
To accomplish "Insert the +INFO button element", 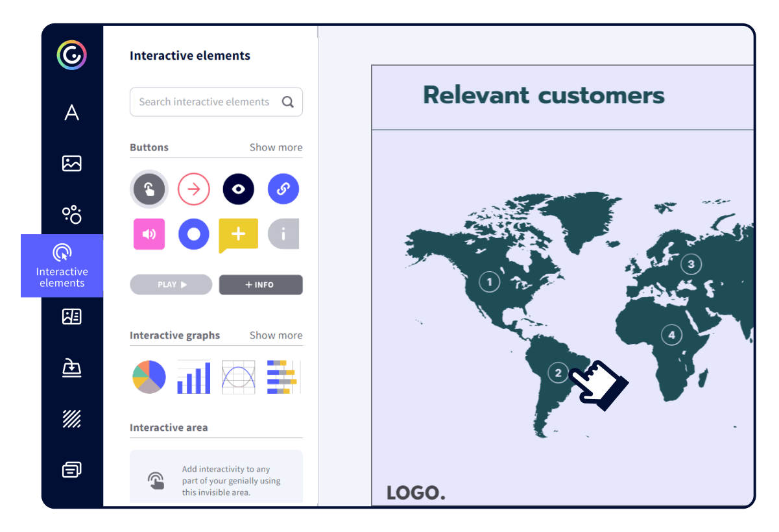I will (260, 284).
